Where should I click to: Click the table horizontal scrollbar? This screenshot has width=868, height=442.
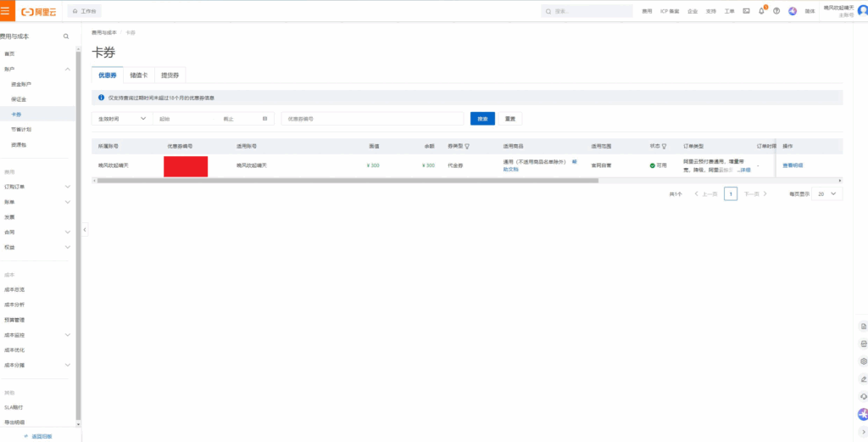tap(348, 181)
